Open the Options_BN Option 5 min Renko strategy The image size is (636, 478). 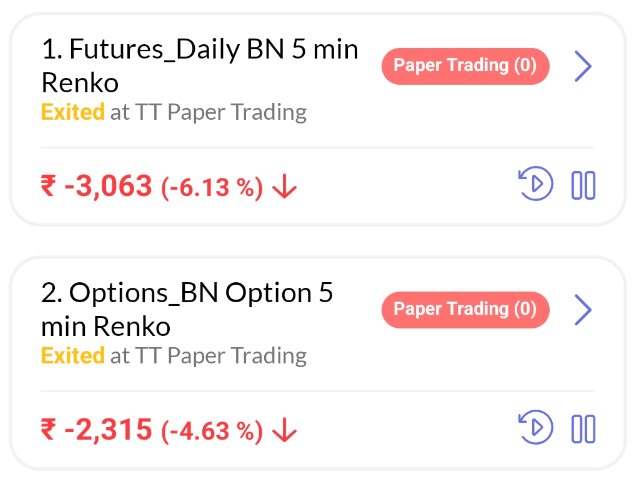pos(187,309)
